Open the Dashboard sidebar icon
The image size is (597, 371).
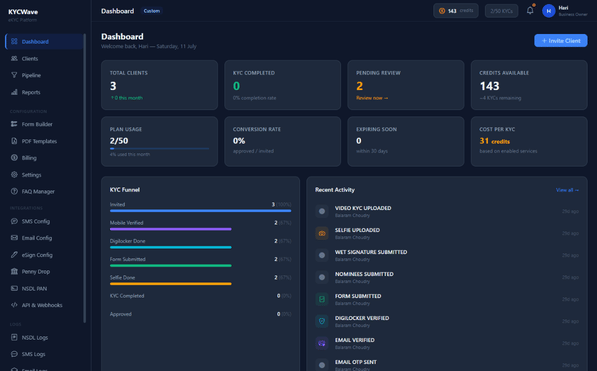coord(14,42)
